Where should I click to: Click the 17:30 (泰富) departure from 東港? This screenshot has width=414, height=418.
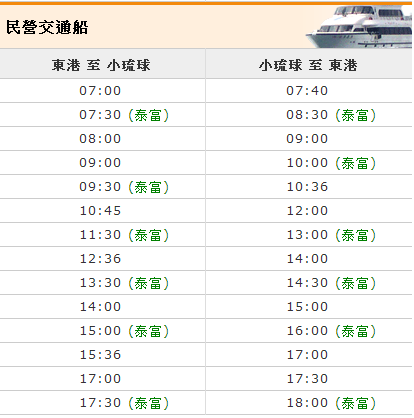pyautogui.click(x=124, y=403)
